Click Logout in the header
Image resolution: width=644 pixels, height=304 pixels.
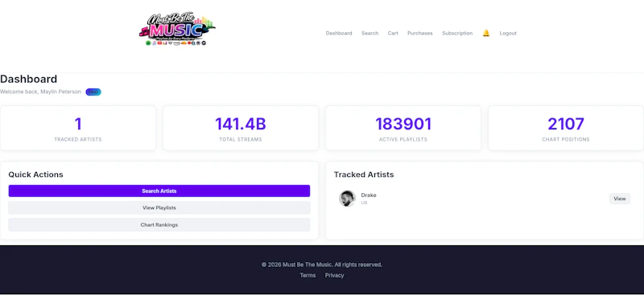pyautogui.click(x=508, y=33)
